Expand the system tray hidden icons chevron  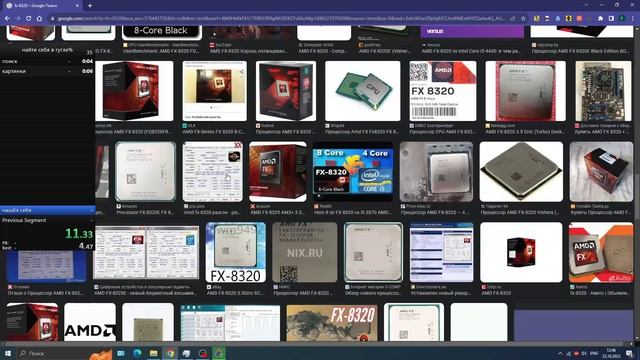pyautogui.click(x=560, y=353)
